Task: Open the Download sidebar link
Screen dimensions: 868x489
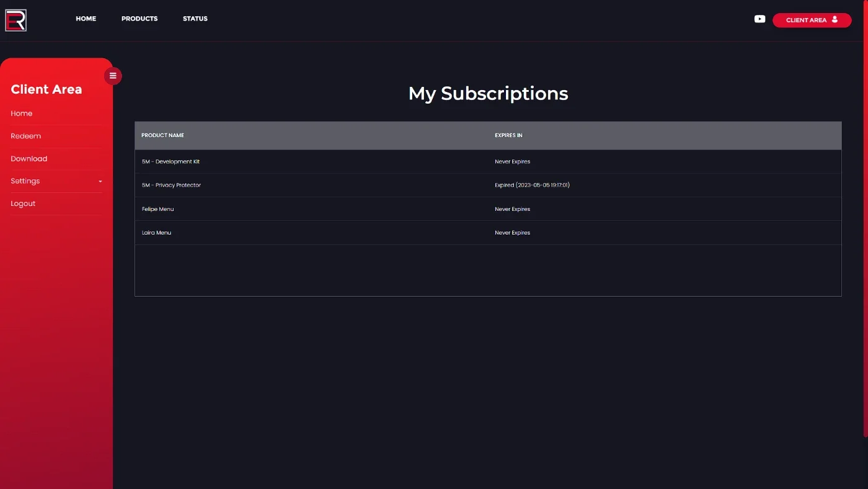Action: click(x=29, y=159)
